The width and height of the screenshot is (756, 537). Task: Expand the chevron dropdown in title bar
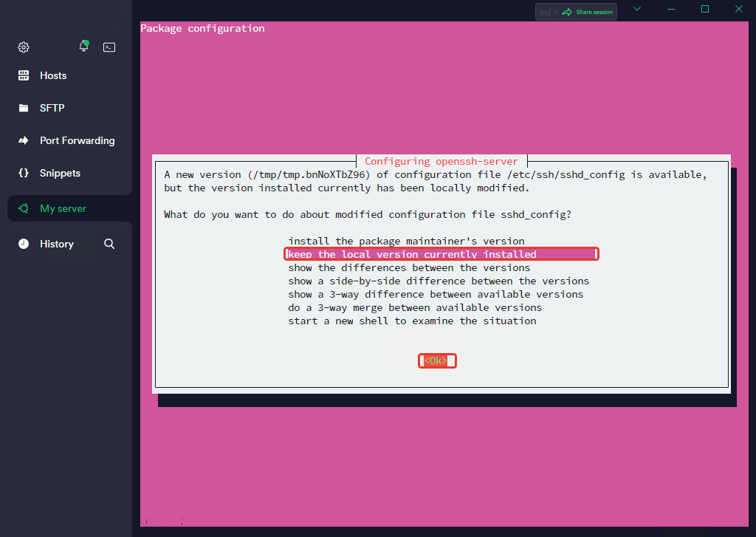click(637, 9)
